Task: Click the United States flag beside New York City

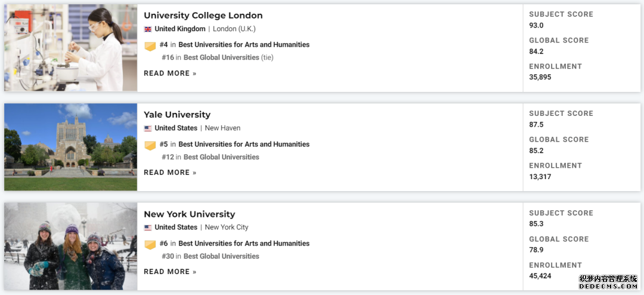Action: pos(148,228)
